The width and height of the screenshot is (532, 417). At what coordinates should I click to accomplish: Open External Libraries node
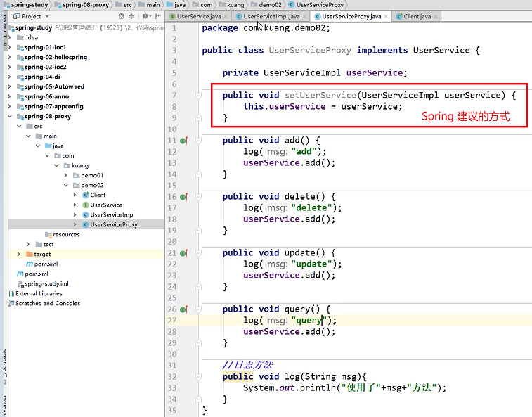coord(36,293)
